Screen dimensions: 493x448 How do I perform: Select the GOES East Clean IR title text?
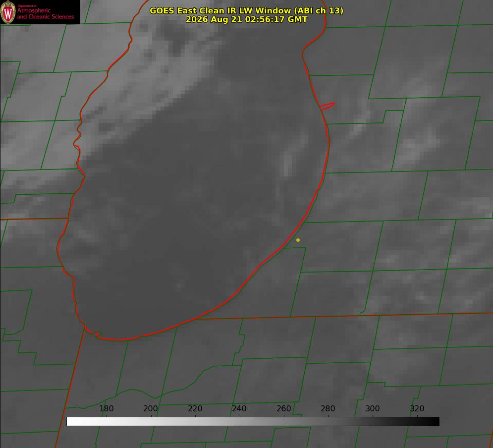coord(247,10)
